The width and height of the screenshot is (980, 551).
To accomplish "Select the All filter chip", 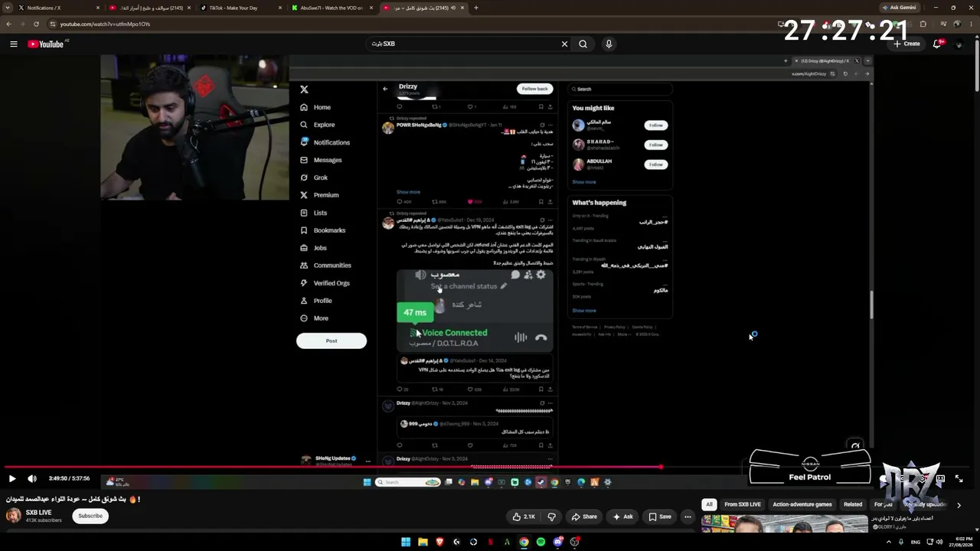I will 709,504.
